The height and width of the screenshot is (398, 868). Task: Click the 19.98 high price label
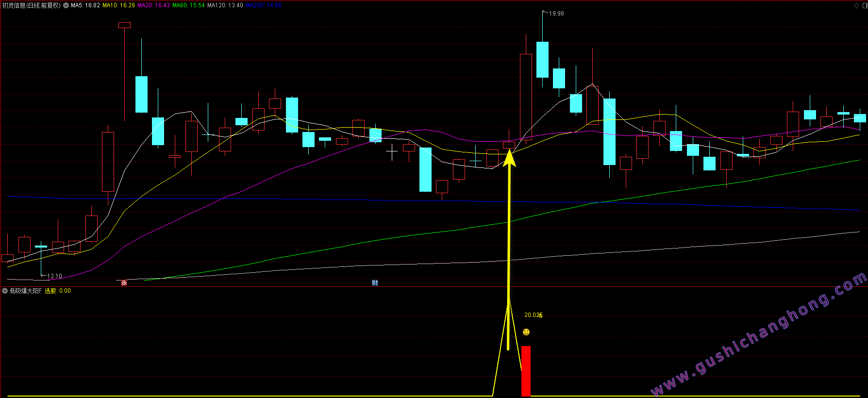pos(556,14)
